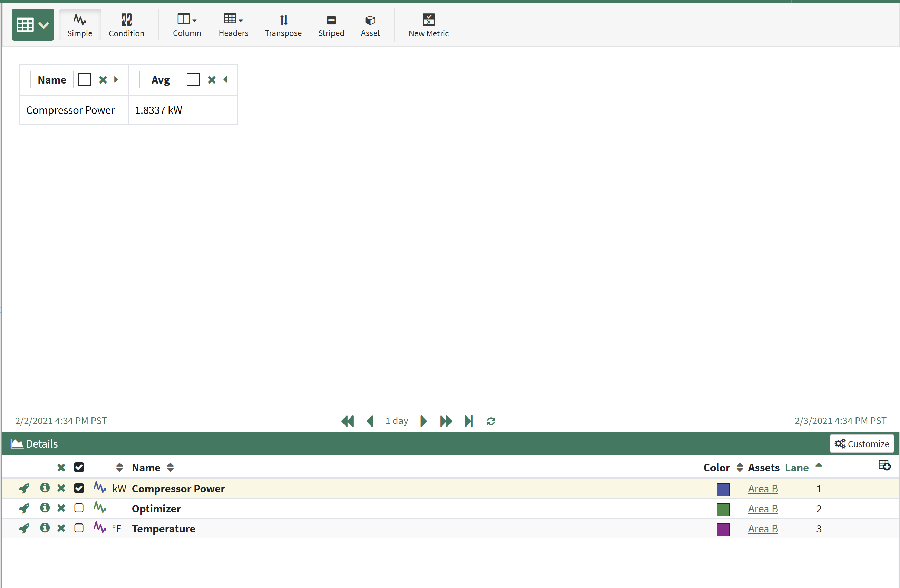Toggle the select-all checkbox in Details panel

click(78, 467)
